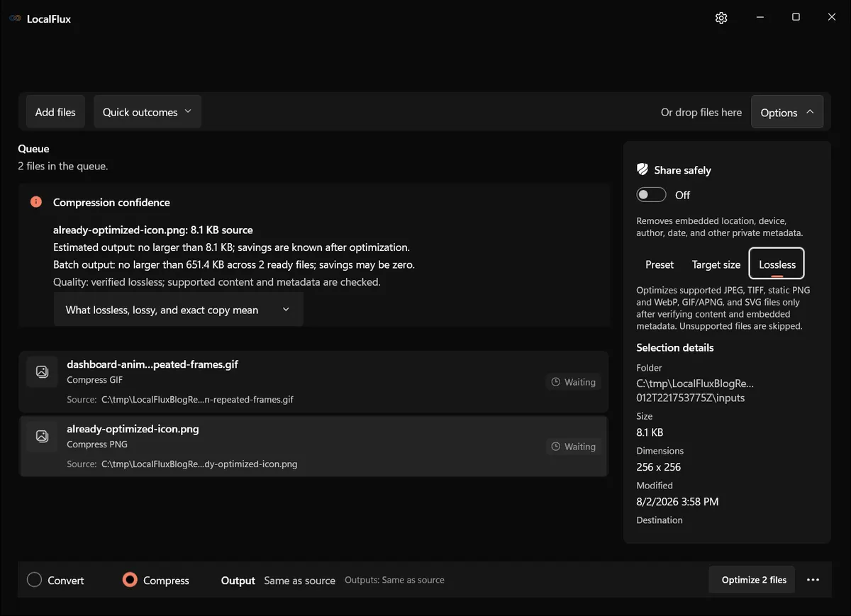This screenshot has height=616, width=851.
Task: Click the Add files button
Action: click(55, 112)
